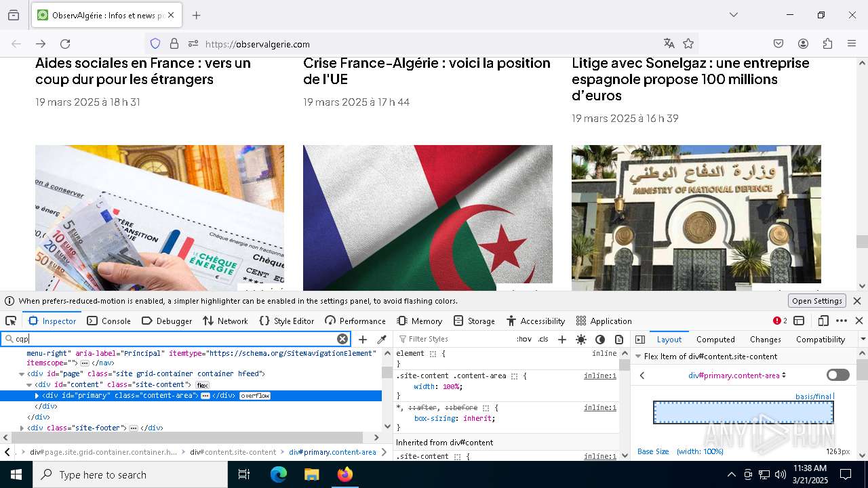The height and width of the screenshot is (488, 868).
Task: Open Firefox application menu
Action: [x=852, y=44]
